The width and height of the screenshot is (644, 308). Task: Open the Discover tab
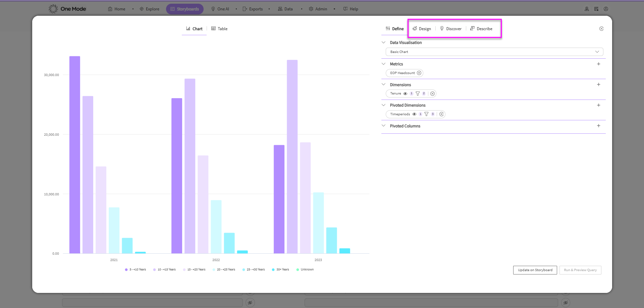coord(450,29)
